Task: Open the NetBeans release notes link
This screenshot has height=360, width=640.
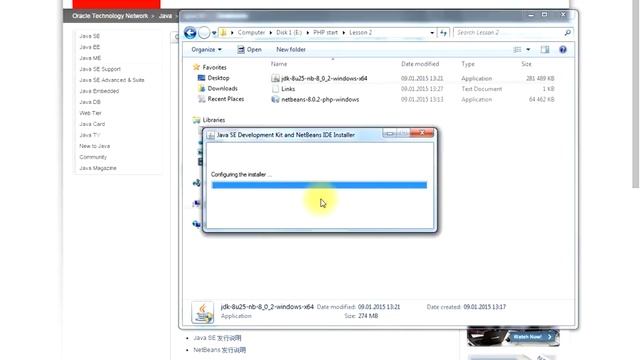Action: (x=220, y=350)
